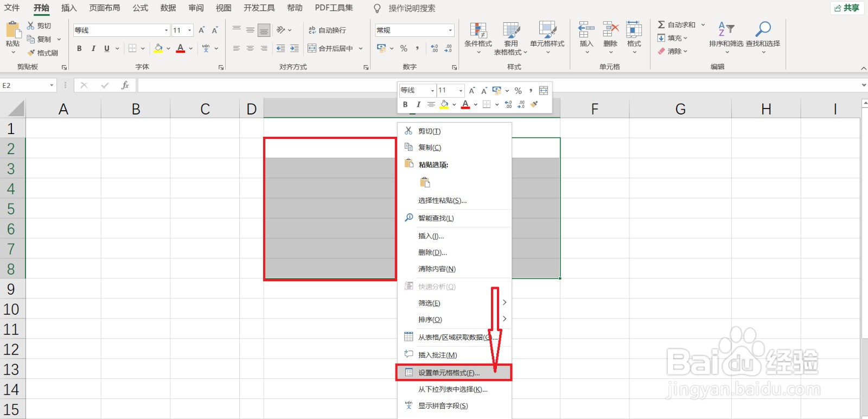The height and width of the screenshot is (419, 868).
Task: Switch to the 插入 (Insert) ribbon tab
Action: 69,8
